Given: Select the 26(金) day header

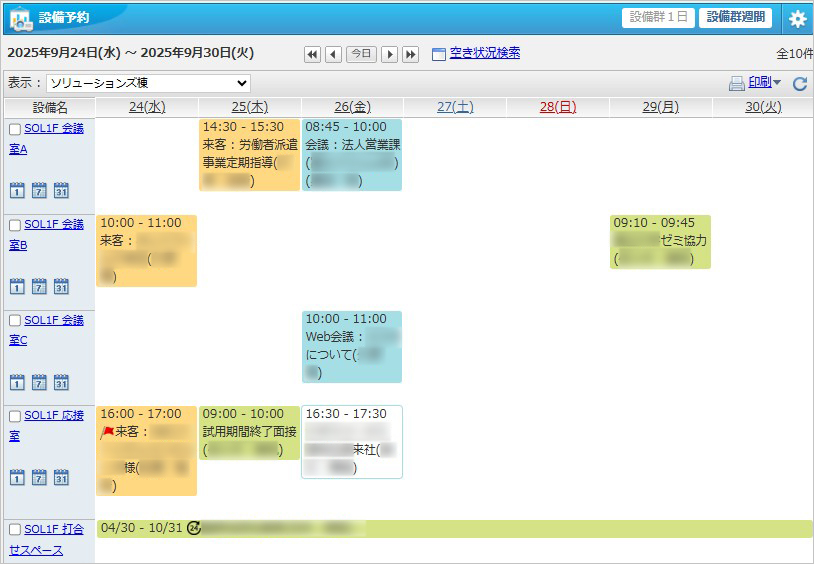Looking at the screenshot, I should click(x=352, y=107).
